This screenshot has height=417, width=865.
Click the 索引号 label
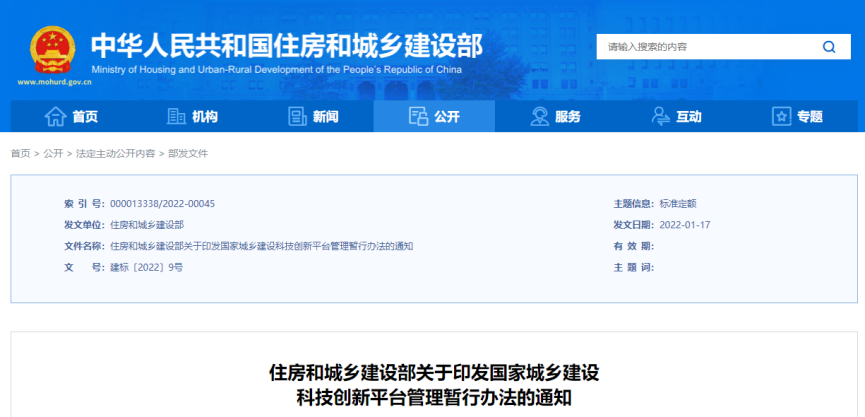[x=84, y=204]
